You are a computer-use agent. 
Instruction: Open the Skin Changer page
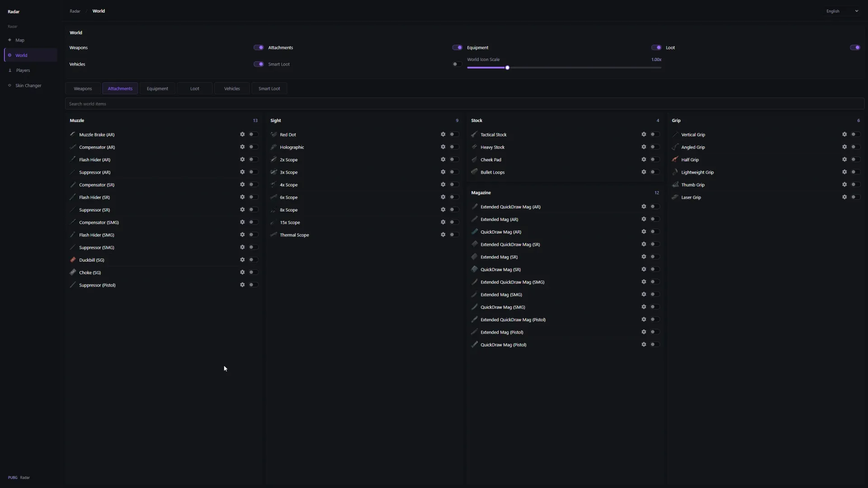pyautogui.click(x=31, y=85)
